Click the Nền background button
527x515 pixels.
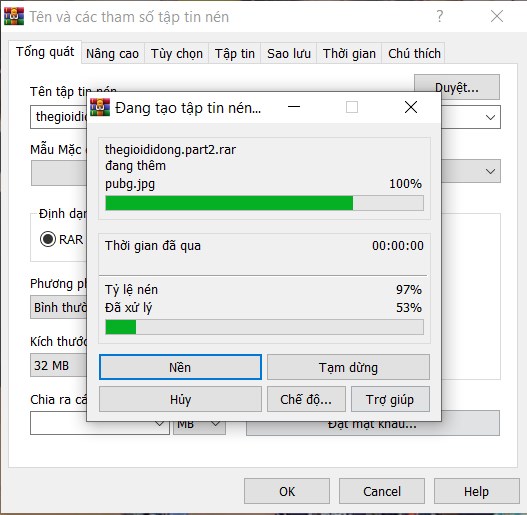(x=180, y=367)
